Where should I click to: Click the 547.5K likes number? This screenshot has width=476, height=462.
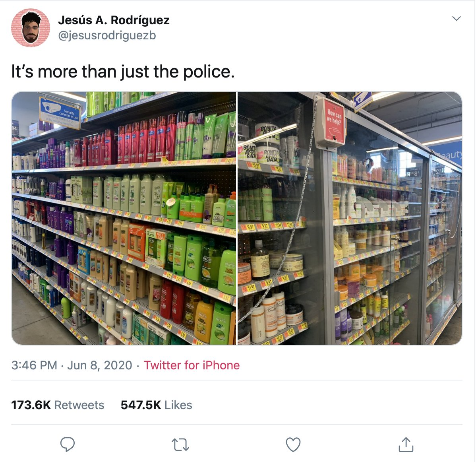point(141,405)
